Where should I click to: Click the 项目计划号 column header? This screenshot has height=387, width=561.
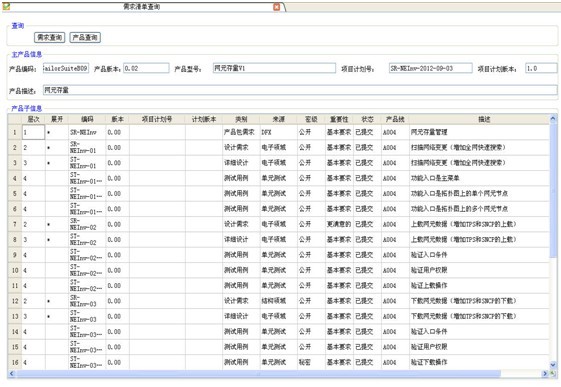(157, 119)
